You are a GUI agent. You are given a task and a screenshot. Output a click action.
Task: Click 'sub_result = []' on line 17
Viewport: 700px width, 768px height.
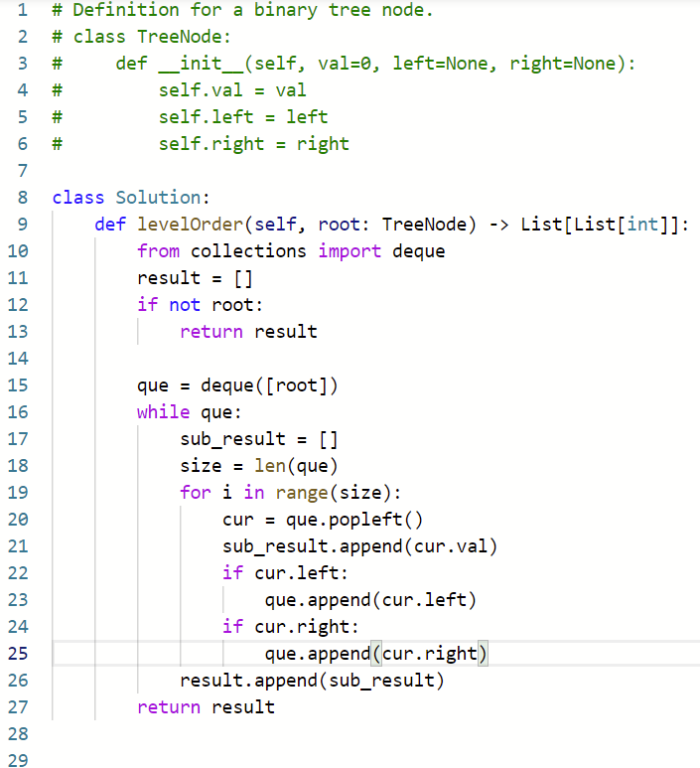pyautogui.click(x=259, y=439)
